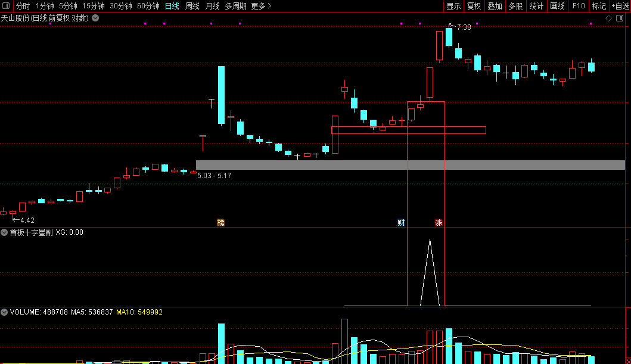The image size is (631, 364).
Task: Open the 显示 display menu
Action: 453,6
